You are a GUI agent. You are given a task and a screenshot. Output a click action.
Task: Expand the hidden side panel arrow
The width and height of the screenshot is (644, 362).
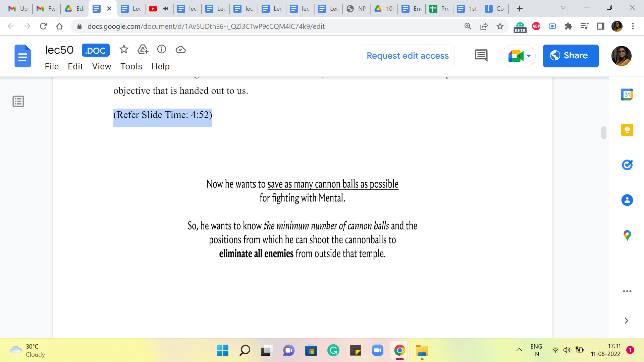pos(626,321)
